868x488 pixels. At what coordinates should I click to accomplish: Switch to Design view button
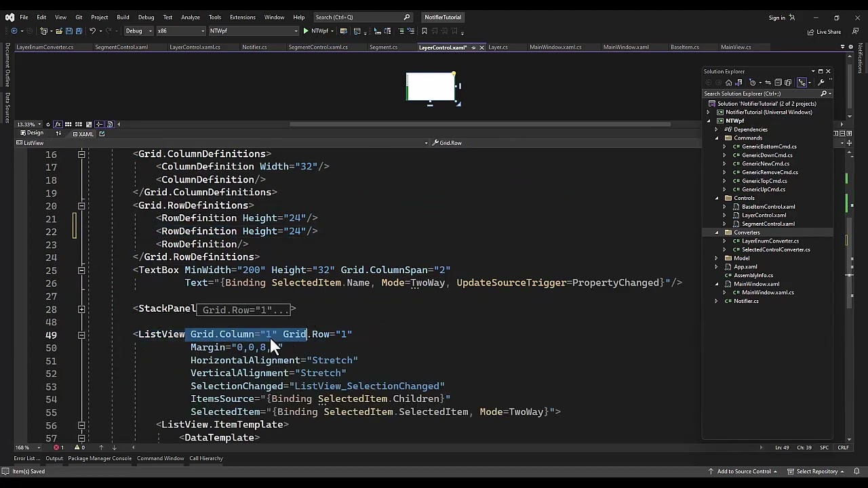point(31,133)
